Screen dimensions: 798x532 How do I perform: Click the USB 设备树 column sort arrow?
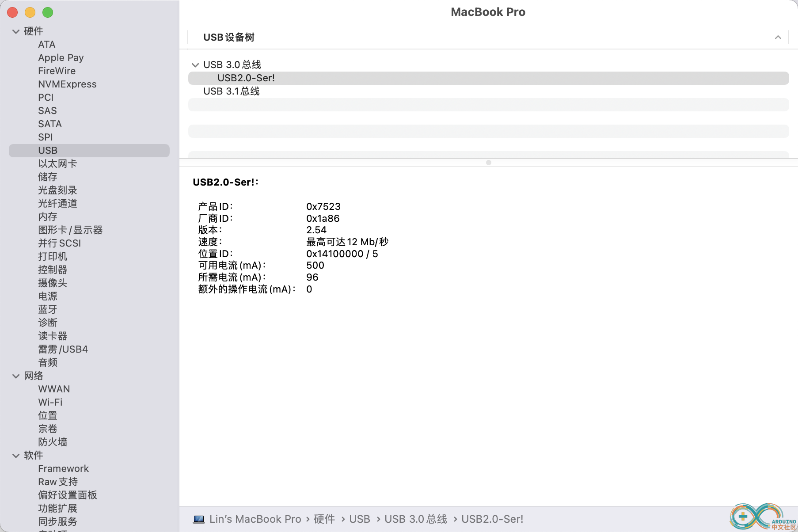tap(778, 38)
